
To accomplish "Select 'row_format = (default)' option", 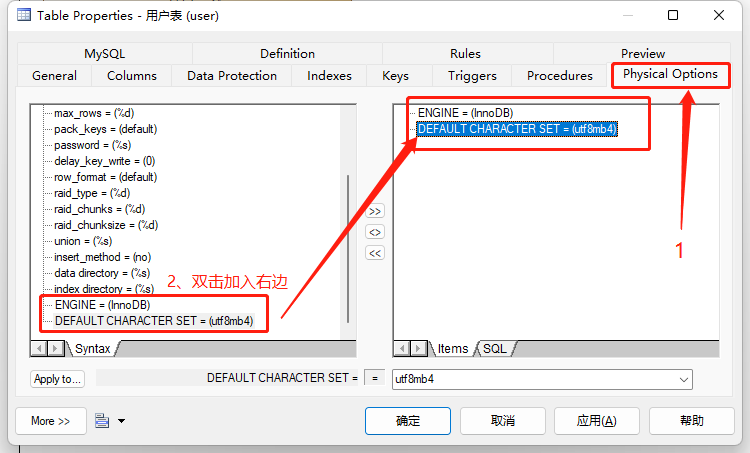I will pyautogui.click(x=105, y=177).
